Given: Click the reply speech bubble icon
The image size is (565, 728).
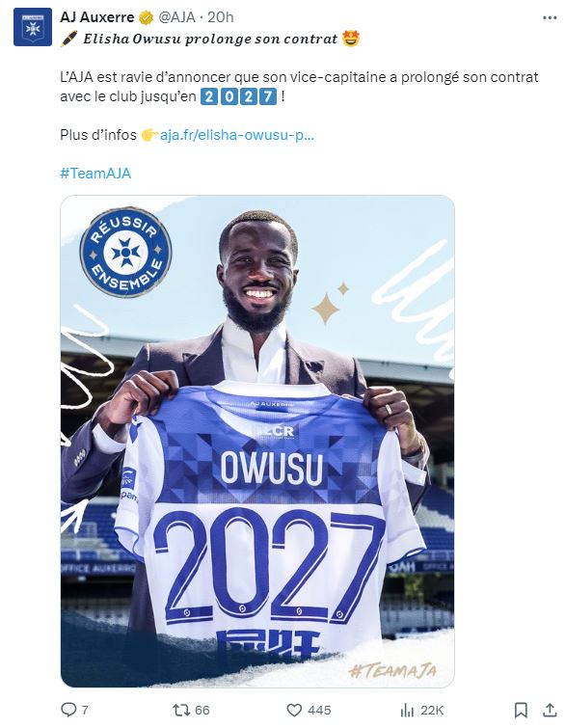Looking at the screenshot, I should click(x=68, y=710).
